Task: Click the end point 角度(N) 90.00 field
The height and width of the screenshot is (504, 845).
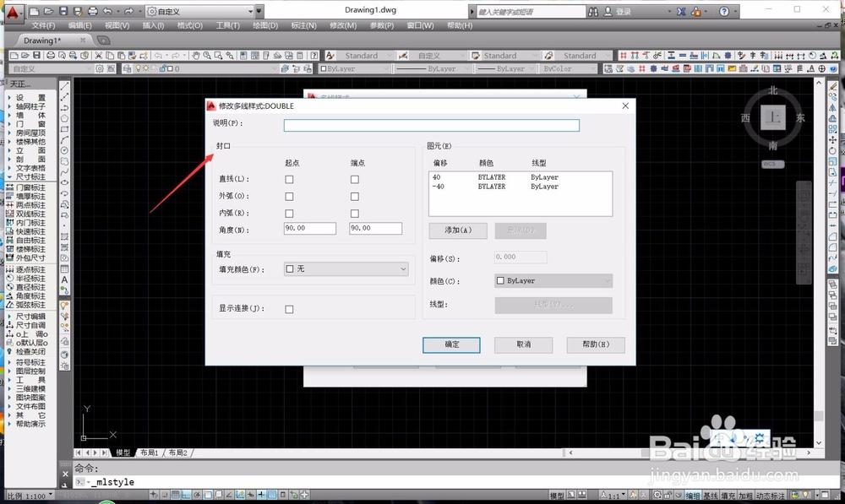Action: (x=376, y=228)
